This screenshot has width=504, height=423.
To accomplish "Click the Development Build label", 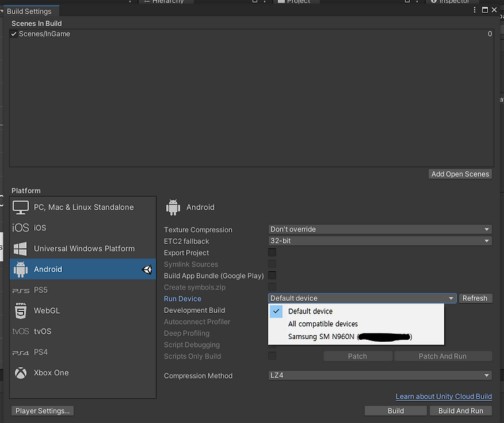I will [x=194, y=310].
